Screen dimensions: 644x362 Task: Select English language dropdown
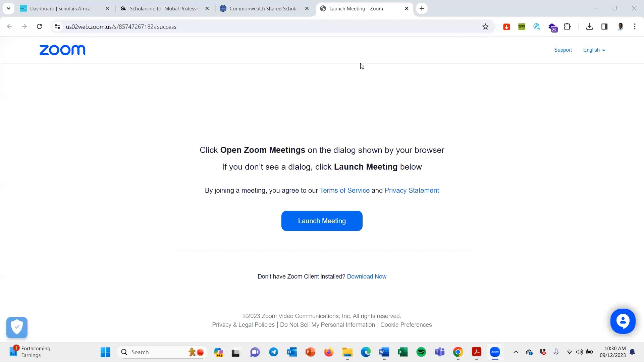[x=594, y=50]
